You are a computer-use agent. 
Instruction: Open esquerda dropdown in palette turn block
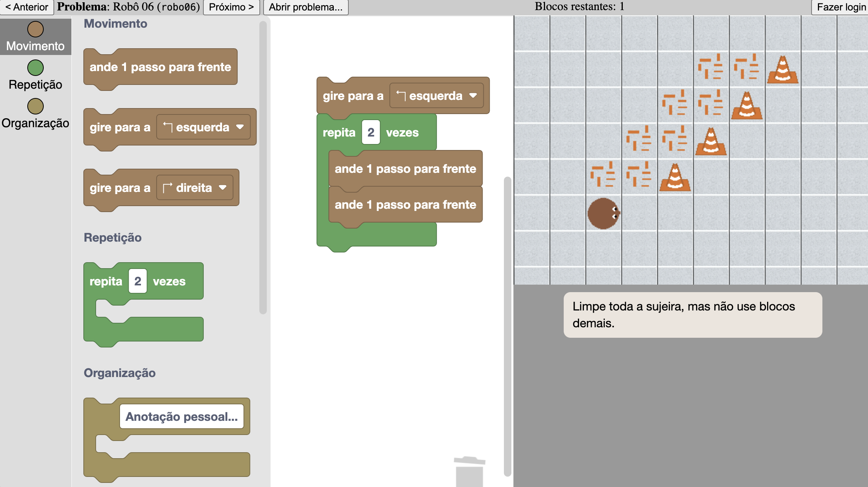tap(203, 127)
